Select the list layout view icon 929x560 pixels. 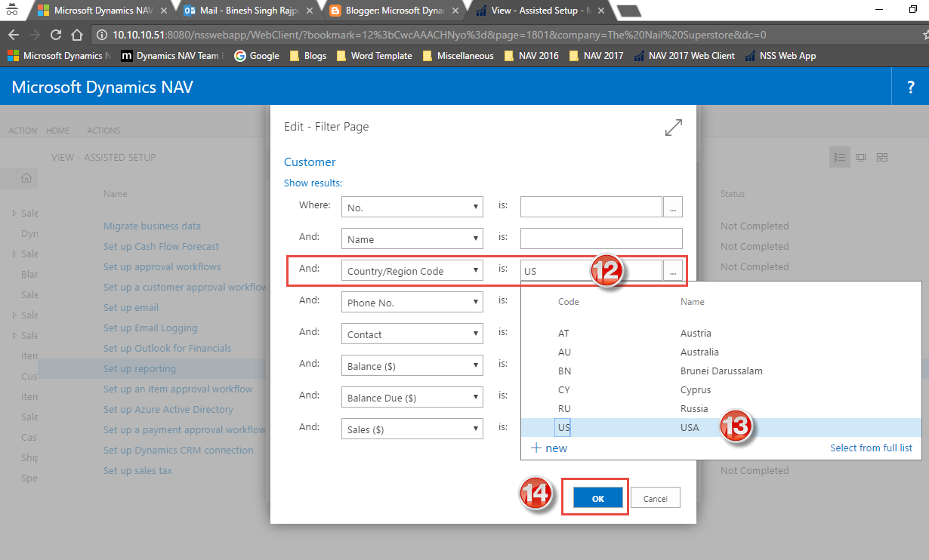[x=840, y=157]
